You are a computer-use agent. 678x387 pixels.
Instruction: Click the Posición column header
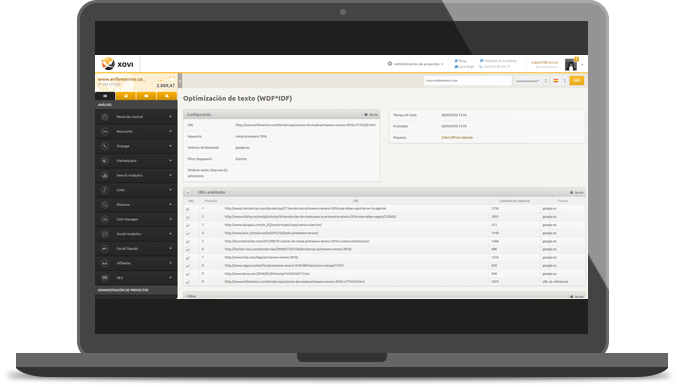211,201
